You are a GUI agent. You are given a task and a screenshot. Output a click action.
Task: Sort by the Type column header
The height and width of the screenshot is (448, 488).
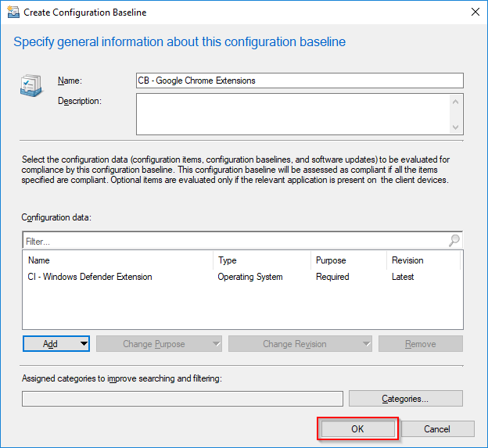(261, 260)
